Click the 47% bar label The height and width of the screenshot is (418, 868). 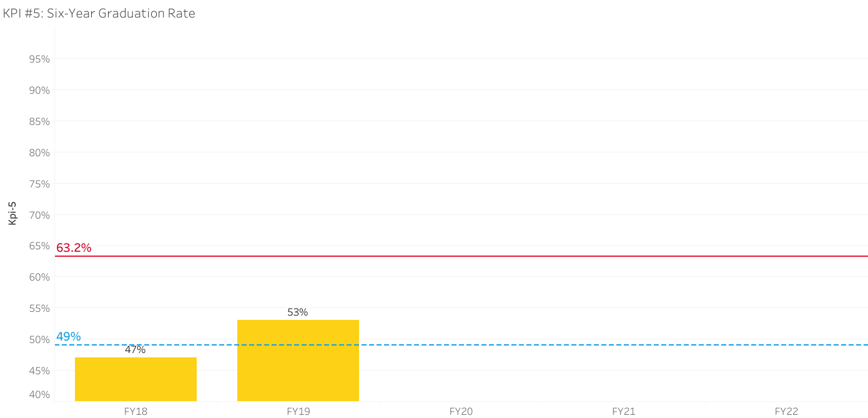click(x=136, y=350)
